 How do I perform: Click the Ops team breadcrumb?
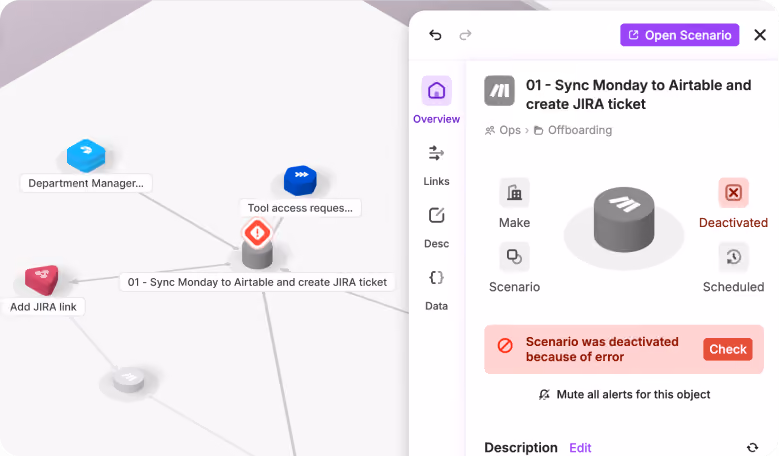click(x=503, y=130)
